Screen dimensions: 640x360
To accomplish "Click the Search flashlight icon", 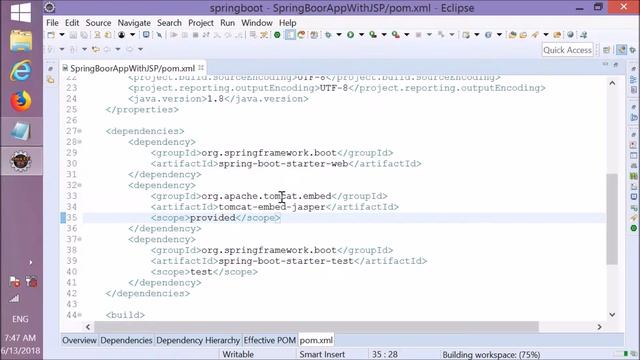I will (x=535, y=35).
